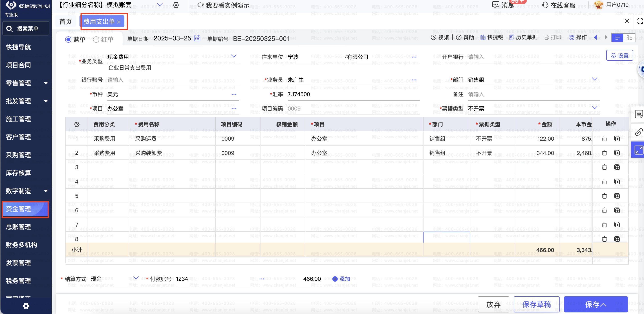
Task: Open table column settings gear
Action: 77,124
